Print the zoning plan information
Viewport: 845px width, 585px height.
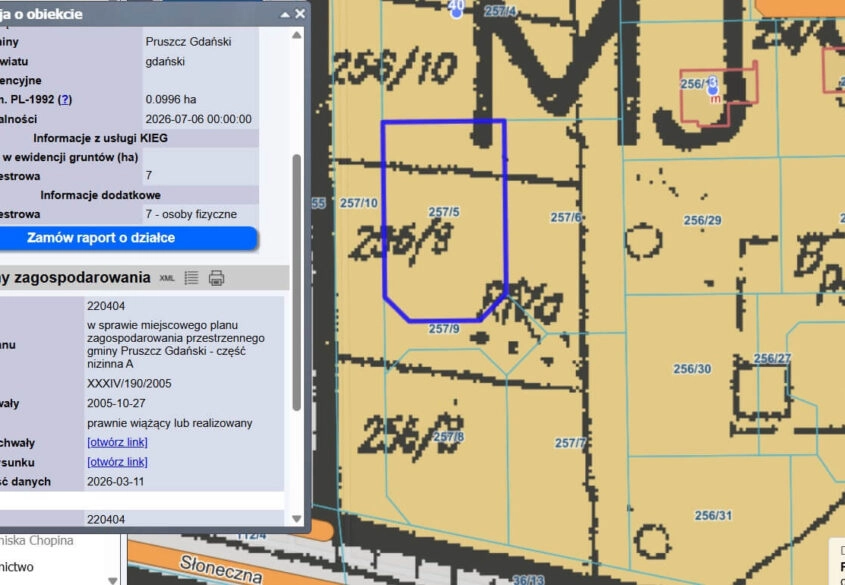coord(217,278)
